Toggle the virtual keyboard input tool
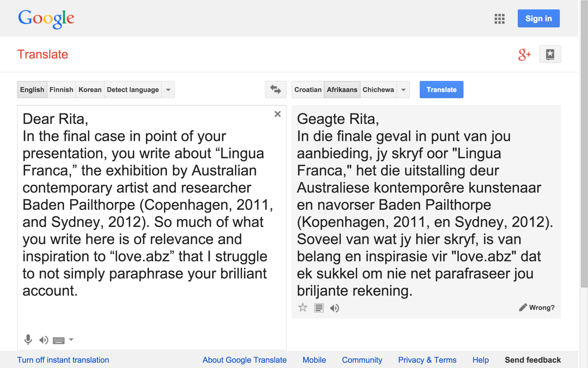Image resolution: width=588 pixels, height=368 pixels. point(58,340)
